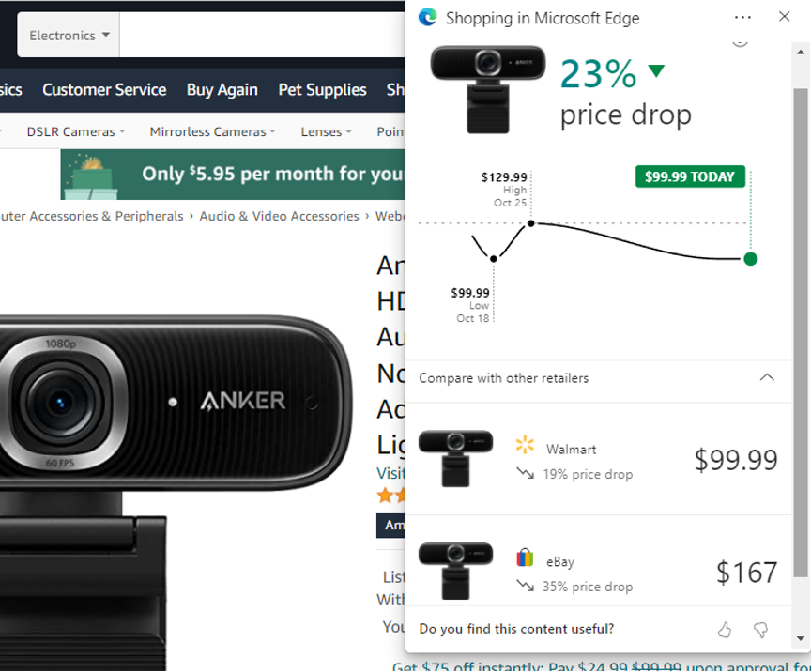The image size is (811, 672).
Task: Click the green current price dot on chart
Action: [750, 259]
